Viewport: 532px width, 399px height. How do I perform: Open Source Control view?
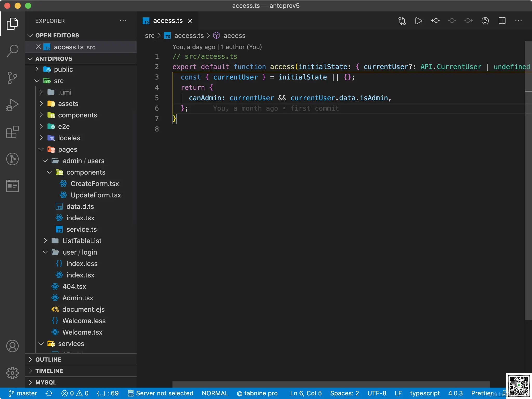point(12,78)
